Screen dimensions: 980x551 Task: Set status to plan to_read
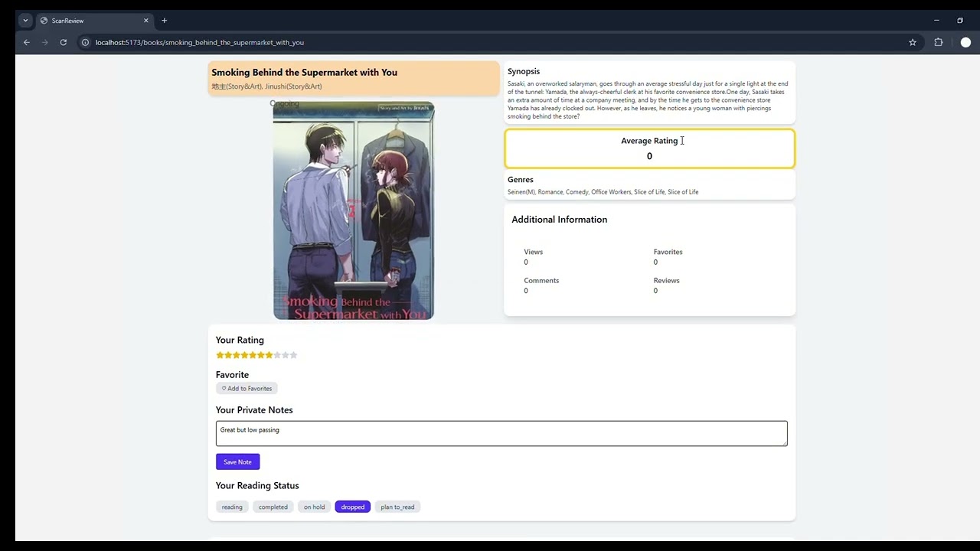(397, 507)
